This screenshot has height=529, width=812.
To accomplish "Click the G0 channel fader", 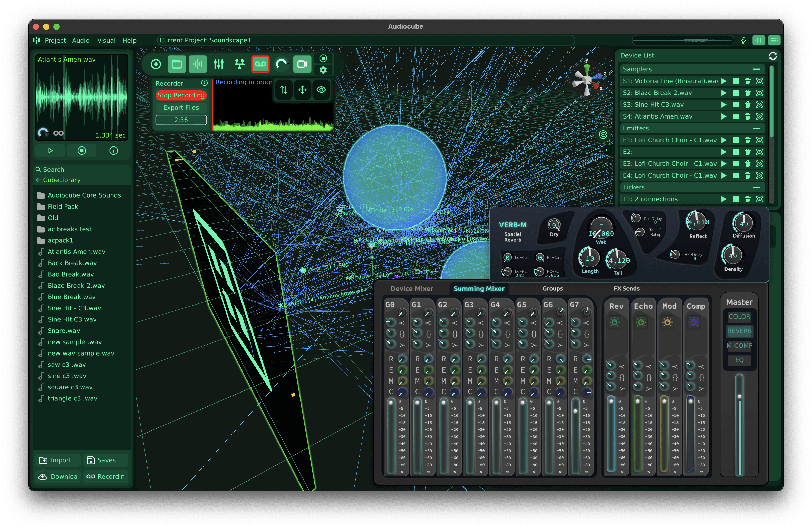I will [391, 403].
